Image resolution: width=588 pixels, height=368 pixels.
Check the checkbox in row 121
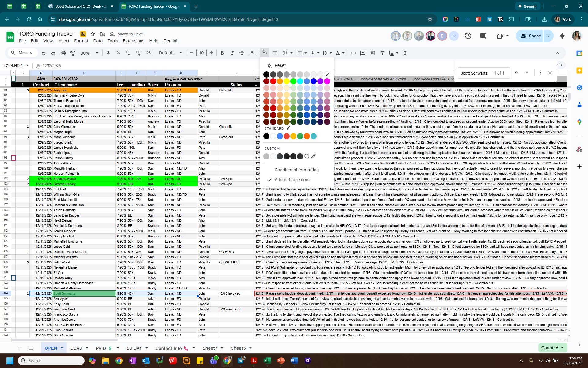[x=13, y=278]
